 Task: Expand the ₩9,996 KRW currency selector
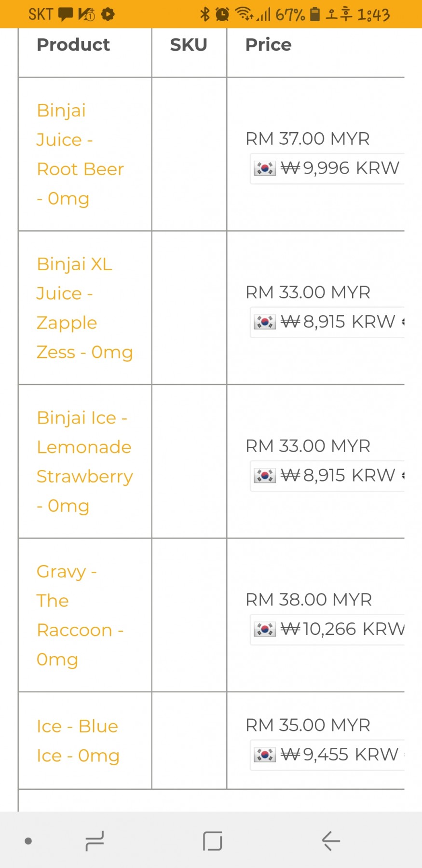tap(327, 168)
